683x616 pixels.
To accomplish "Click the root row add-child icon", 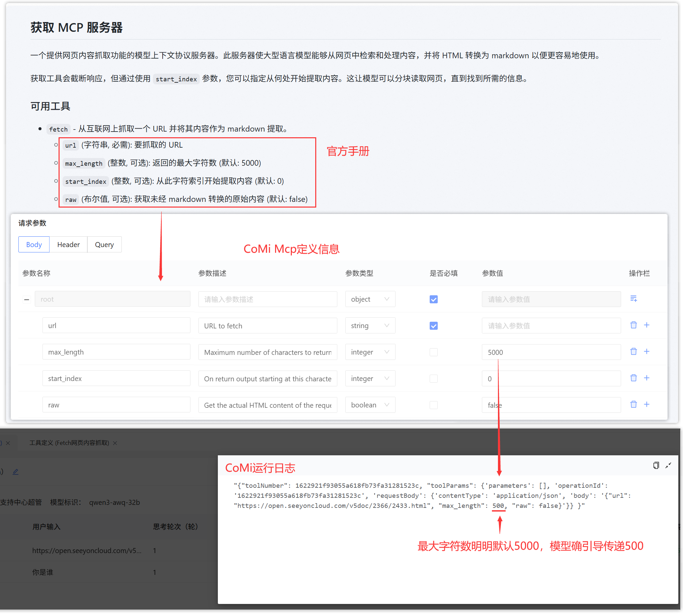I will 633,299.
